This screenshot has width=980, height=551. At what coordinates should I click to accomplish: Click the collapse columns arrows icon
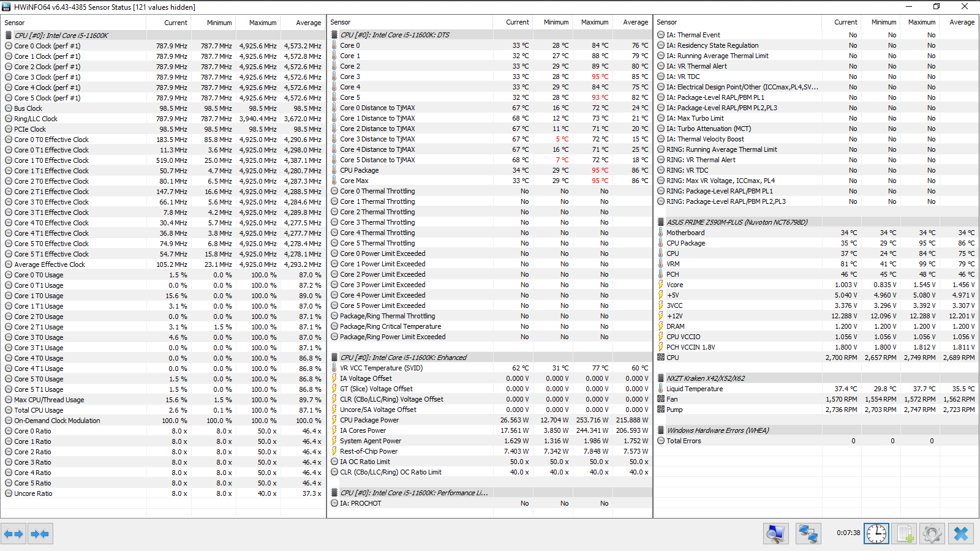tap(40, 534)
